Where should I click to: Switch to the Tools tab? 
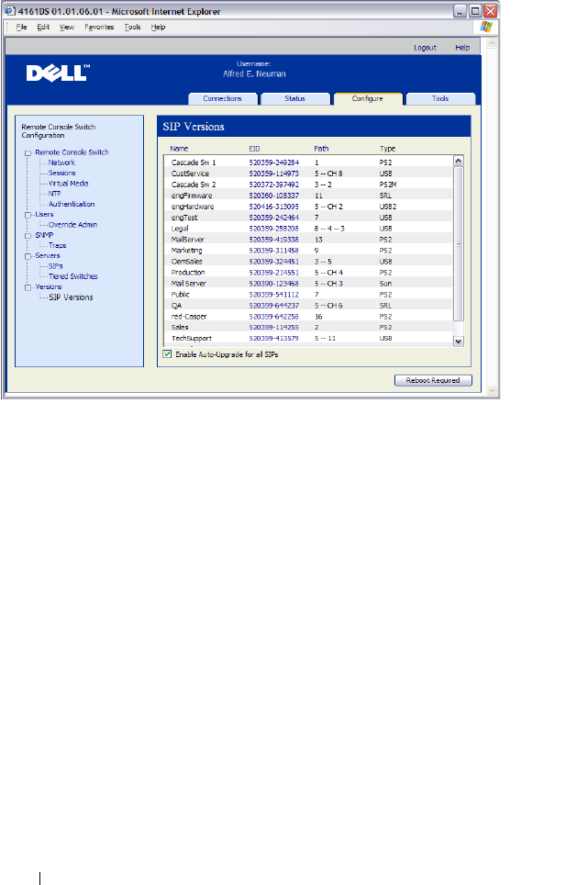440,99
